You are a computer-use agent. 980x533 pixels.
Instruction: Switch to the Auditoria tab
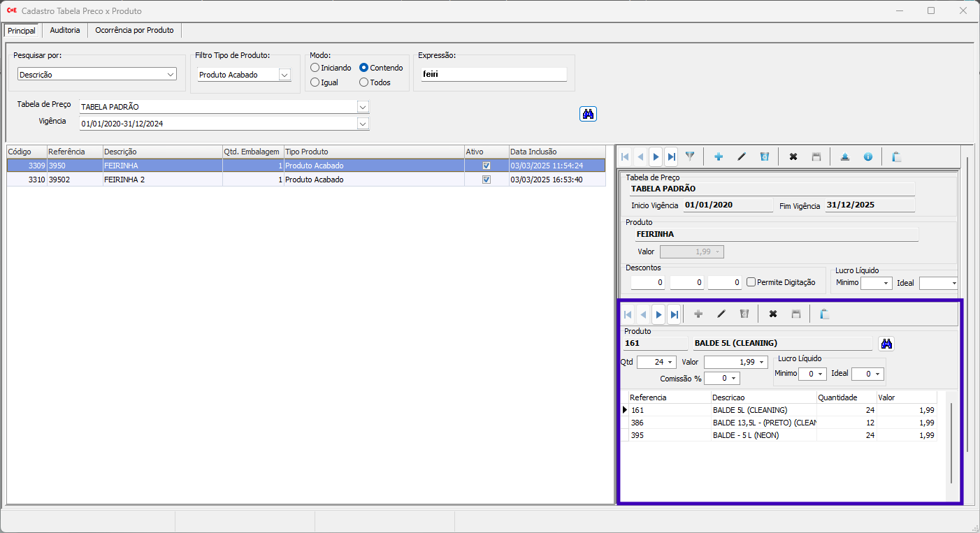point(65,31)
